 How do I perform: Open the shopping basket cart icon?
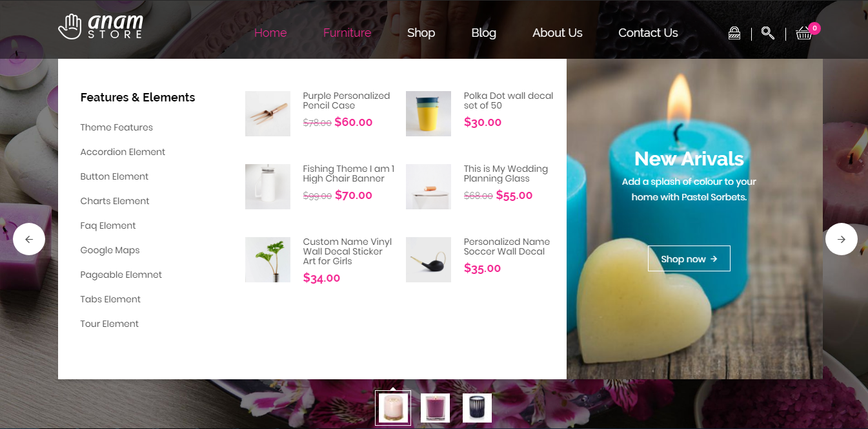point(804,33)
